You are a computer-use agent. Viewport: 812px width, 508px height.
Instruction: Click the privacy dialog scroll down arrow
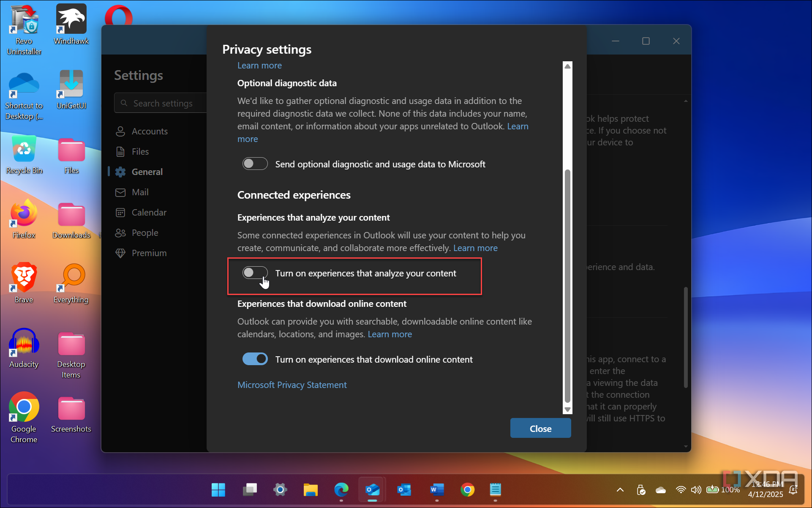567,409
